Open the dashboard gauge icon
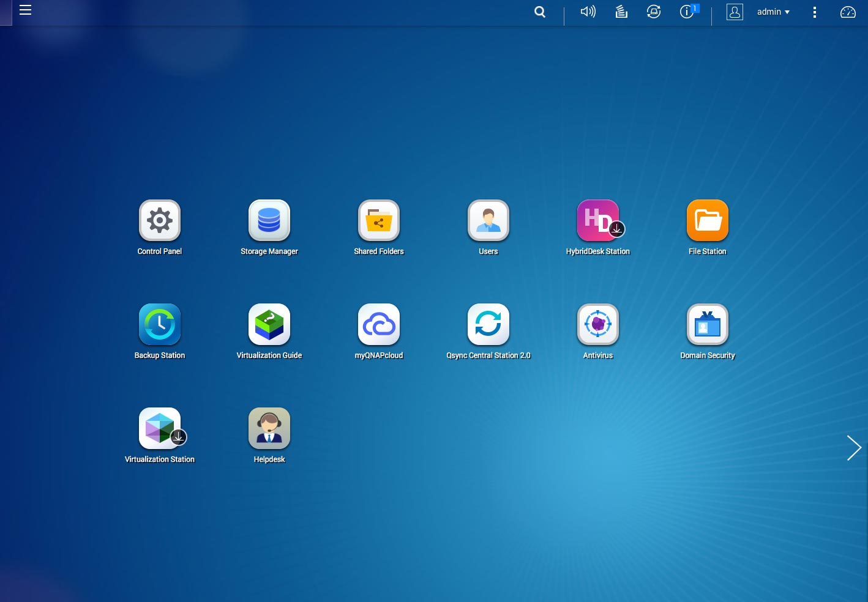868x602 pixels. click(x=848, y=12)
